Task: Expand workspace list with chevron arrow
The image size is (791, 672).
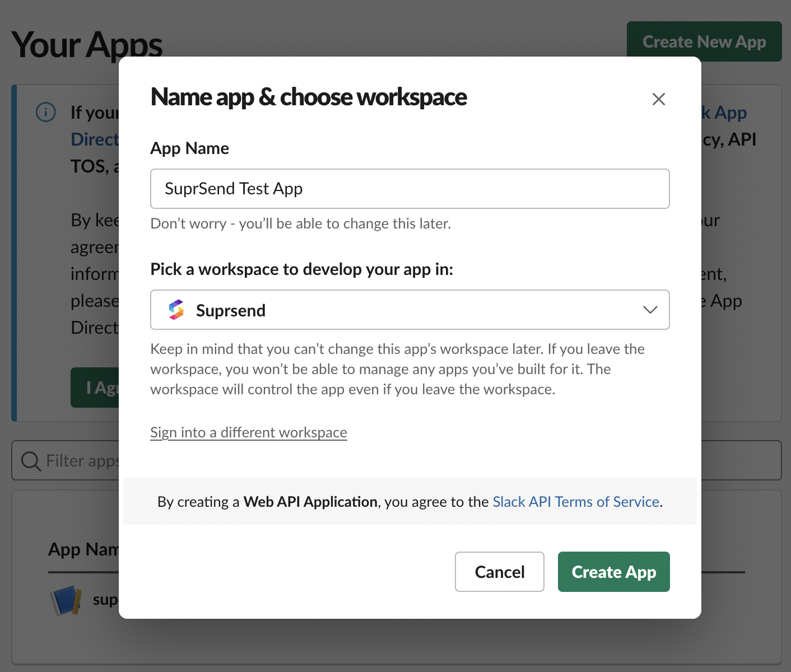Action: tap(650, 310)
